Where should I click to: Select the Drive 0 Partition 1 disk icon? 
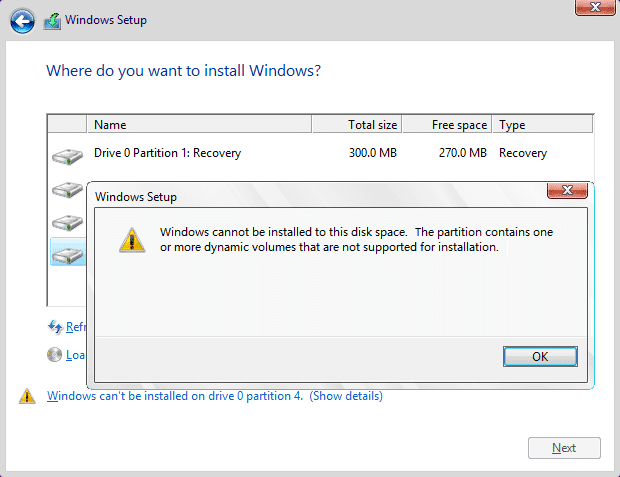point(67,155)
